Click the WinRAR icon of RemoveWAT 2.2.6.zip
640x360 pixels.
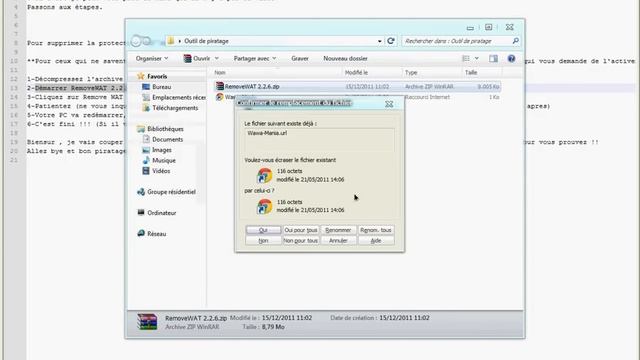coord(220,86)
